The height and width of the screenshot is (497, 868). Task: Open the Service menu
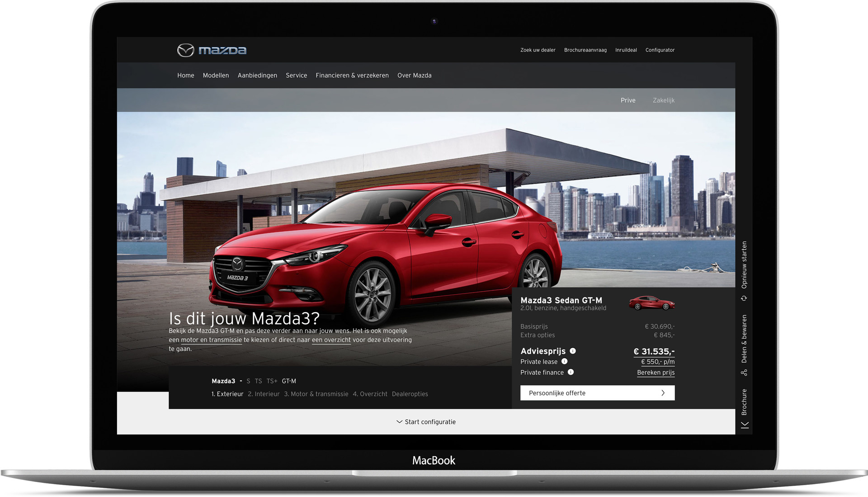point(296,76)
